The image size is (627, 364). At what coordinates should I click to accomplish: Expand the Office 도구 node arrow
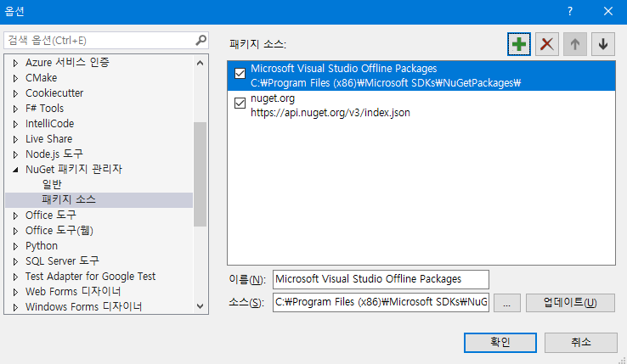pyautogui.click(x=15, y=216)
